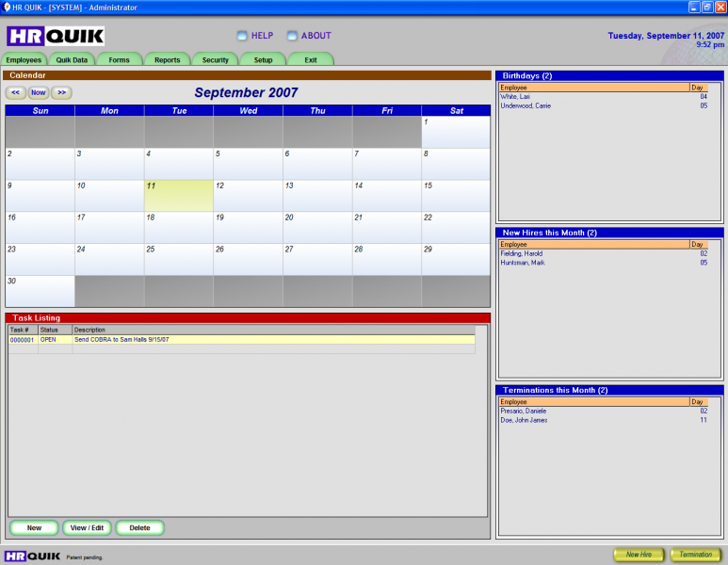Click 'Send COBRA to Sam Halls 9/15/07' description
The width and height of the screenshot is (728, 565).
click(121, 340)
